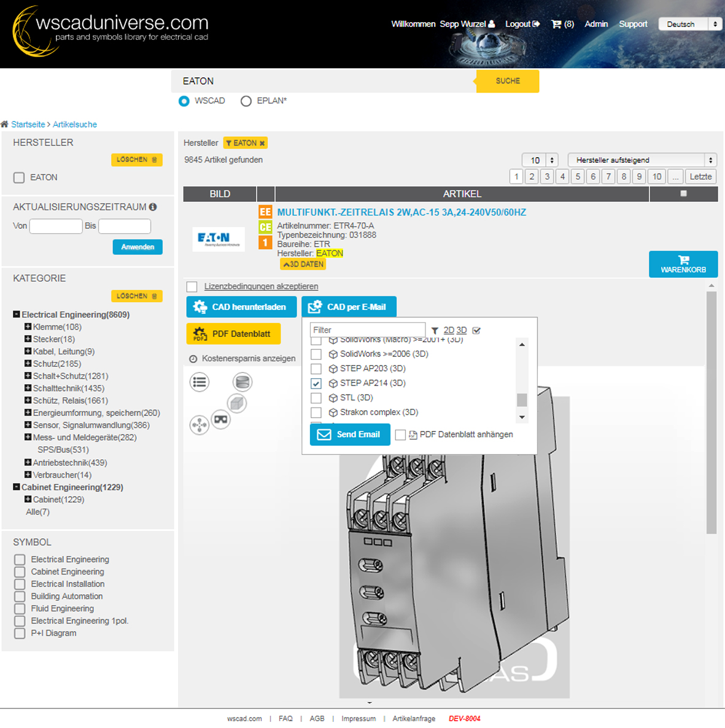
Task: Add the article to WARENKORB
Action: click(683, 264)
